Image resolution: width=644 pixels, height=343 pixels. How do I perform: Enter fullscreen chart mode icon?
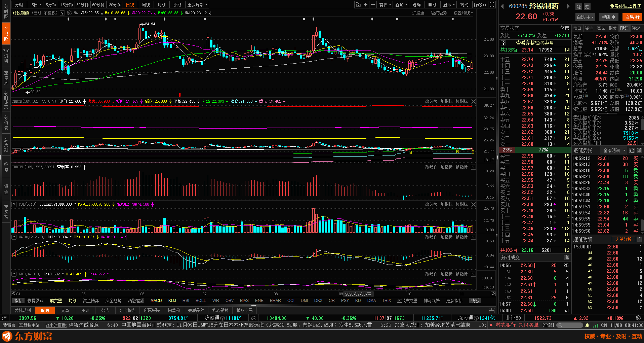coord(492,5)
